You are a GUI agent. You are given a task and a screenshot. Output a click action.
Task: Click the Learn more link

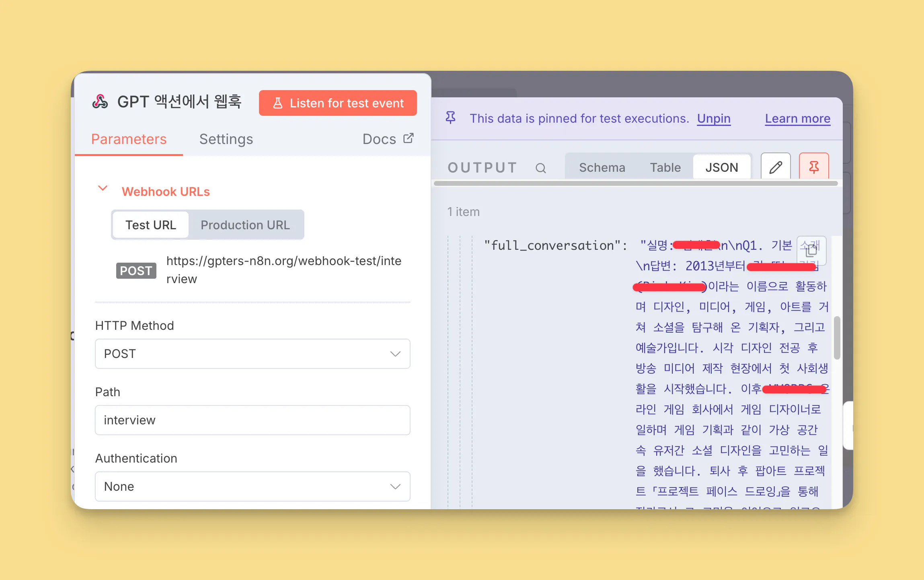point(797,119)
